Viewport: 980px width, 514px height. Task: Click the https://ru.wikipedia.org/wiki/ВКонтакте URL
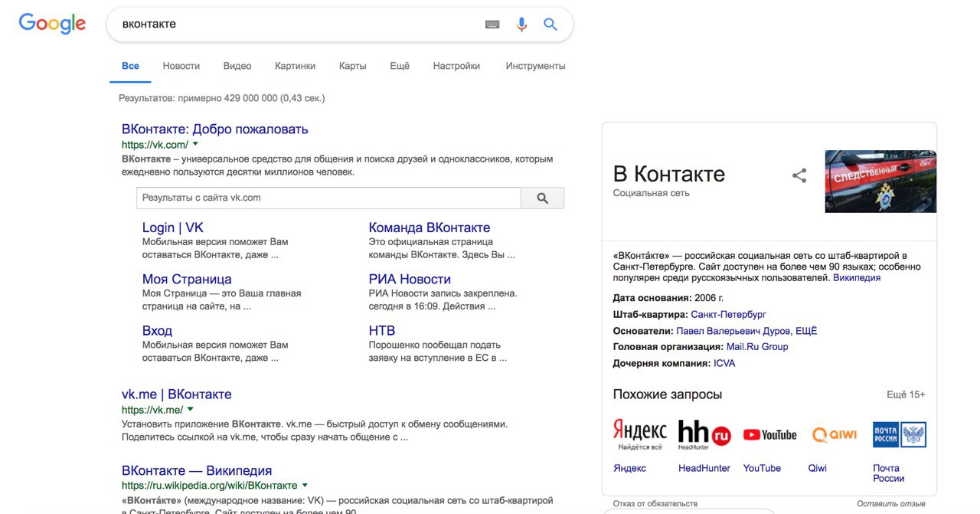click(209, 486)
